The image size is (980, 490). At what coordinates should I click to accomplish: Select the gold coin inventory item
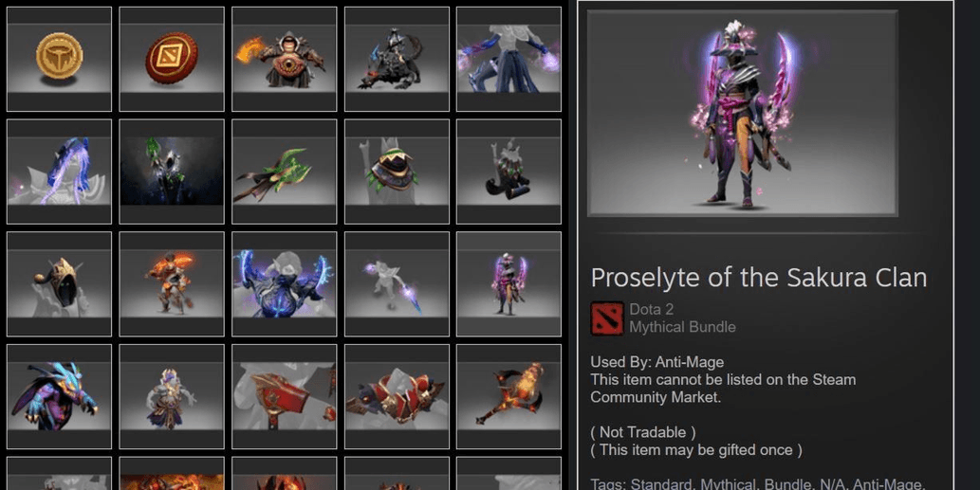pyautogui.click(x=59, y=59)
